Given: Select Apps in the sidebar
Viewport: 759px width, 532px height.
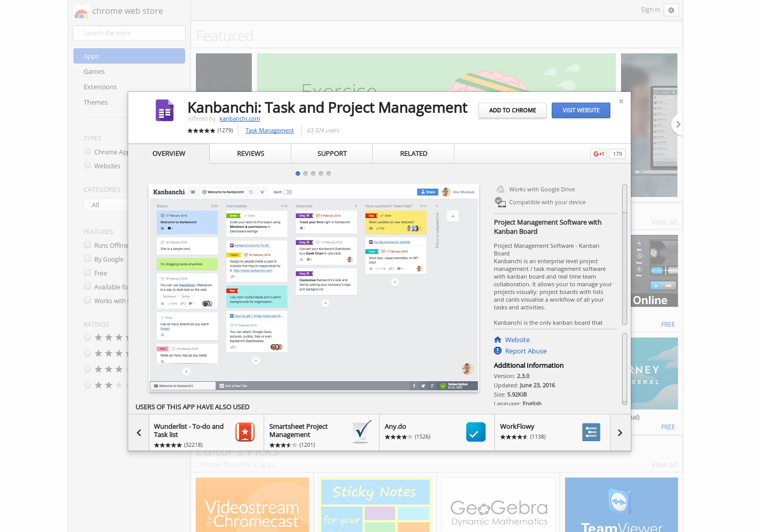Looking at the screenshot, I should click(129, 56).
